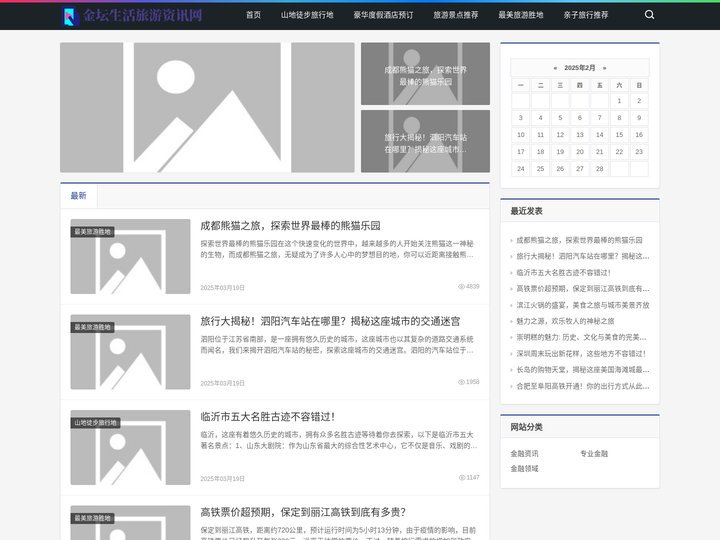Viewport: 720px width, 540px height.
Task: Open 金融领域 category link
Action: [x=524, y=469]
